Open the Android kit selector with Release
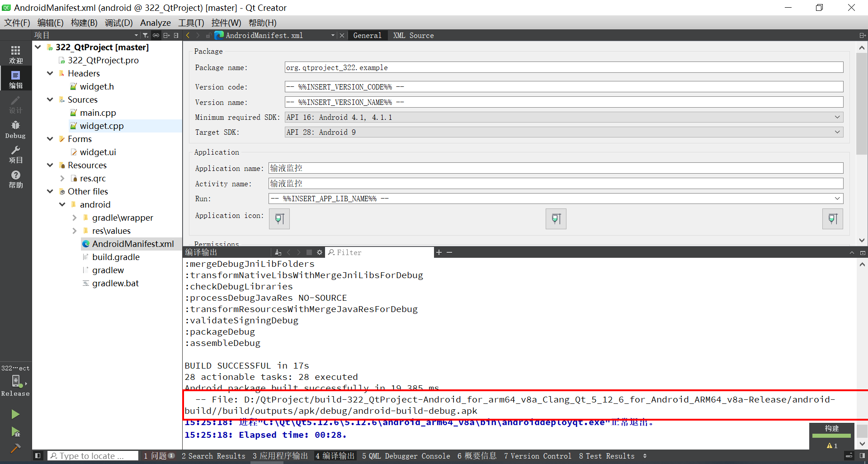This screenshot has width=868, height=464. click(x=15, y=381)
